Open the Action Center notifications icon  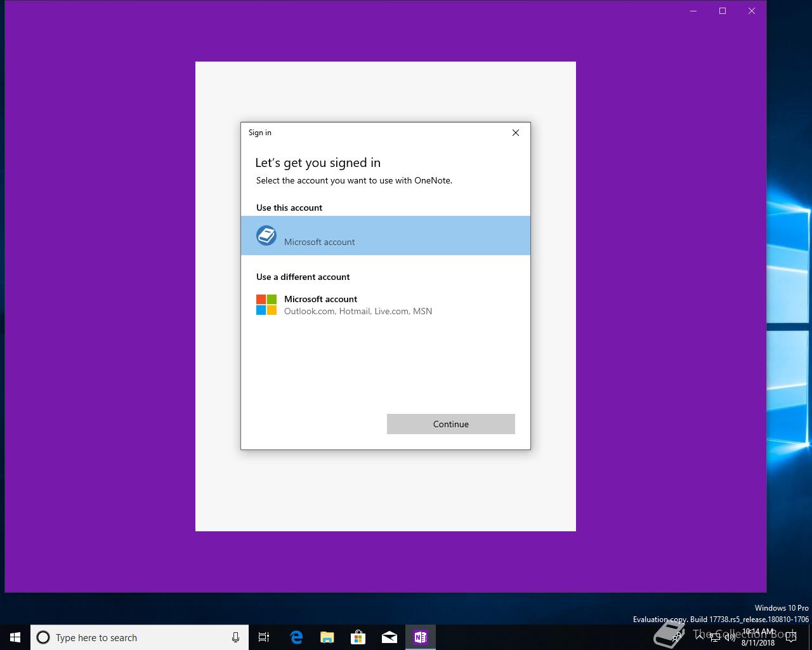point(791,637)
